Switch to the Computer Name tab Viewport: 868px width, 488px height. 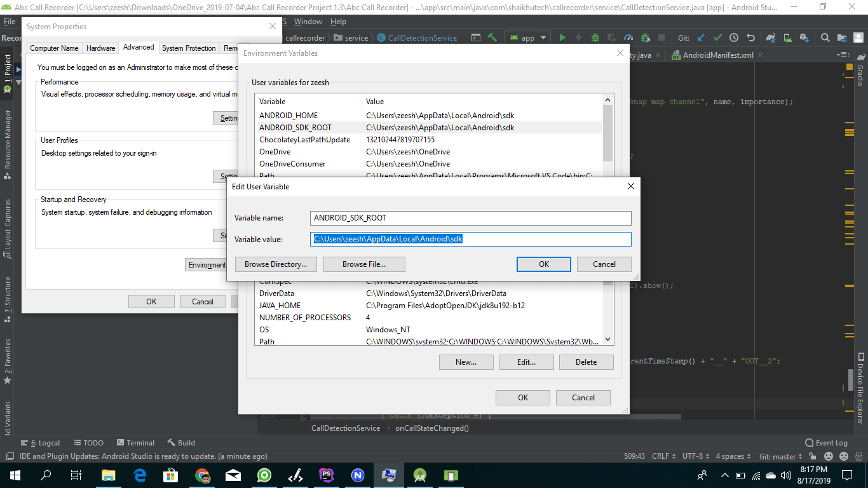click(x=55, y=48)
